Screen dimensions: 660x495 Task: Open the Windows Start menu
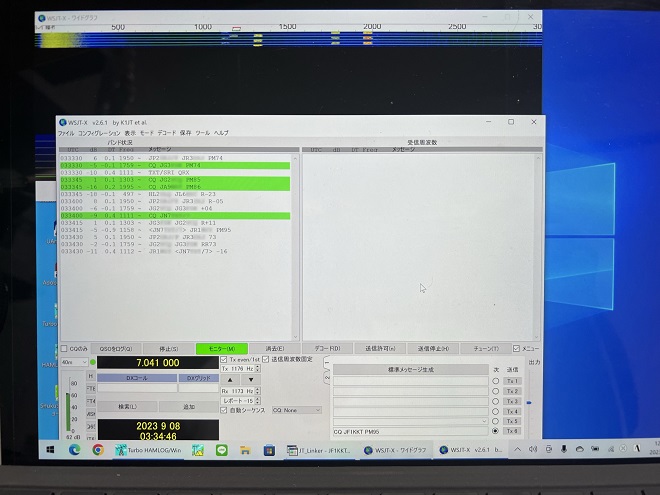click(x=50, y=450)
